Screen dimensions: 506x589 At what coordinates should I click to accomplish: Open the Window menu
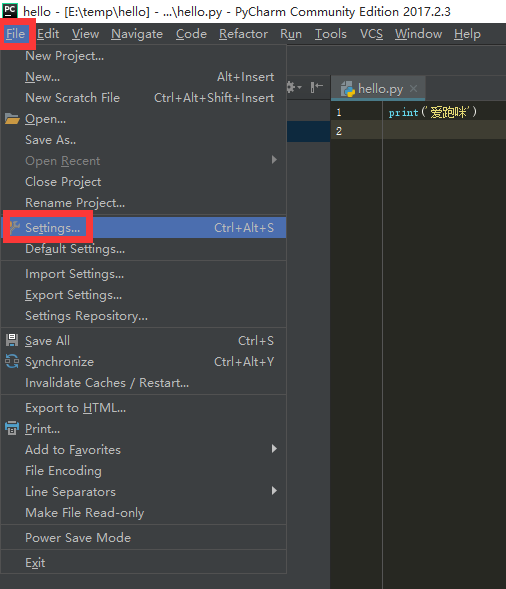pyautogui.click(x=418, y=34)
